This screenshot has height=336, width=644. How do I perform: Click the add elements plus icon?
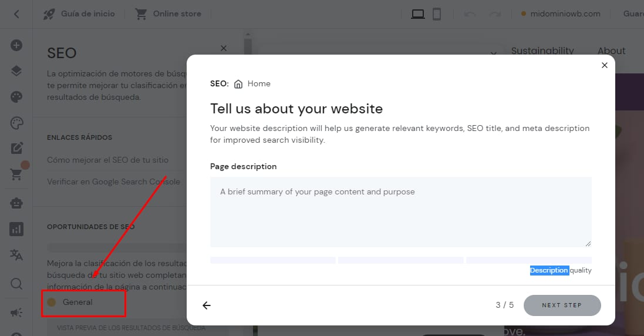click(x=16, y=45)
